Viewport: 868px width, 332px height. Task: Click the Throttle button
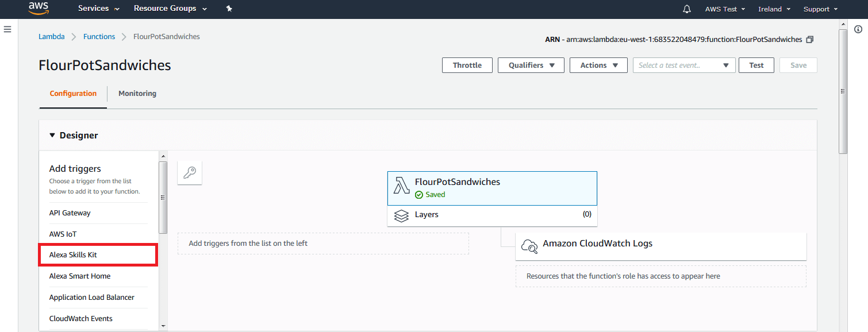(467, 65)
